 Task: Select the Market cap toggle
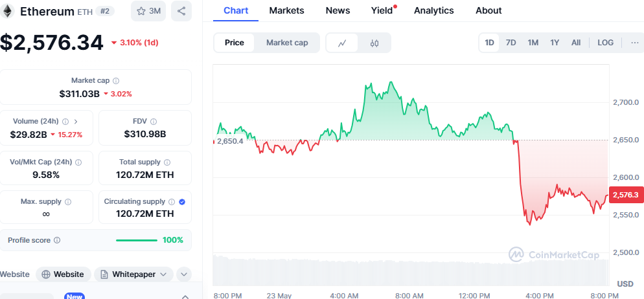pyautogui.click(x=287, y=43)
